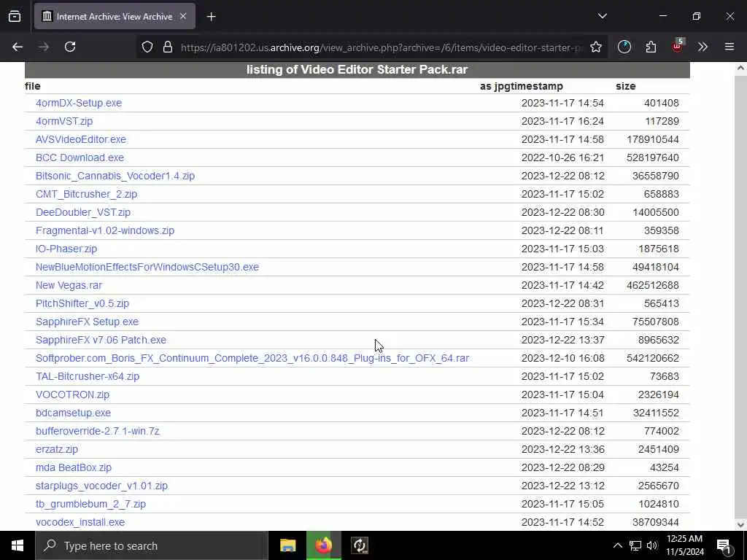
Task: Click the size value 542120662
Action: pyautogui.click(x=653, y=358)
